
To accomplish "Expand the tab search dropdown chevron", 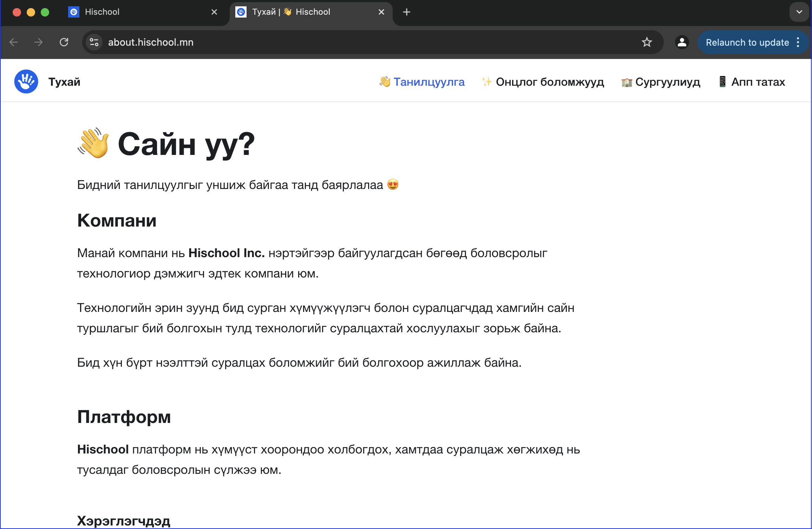I will [799, 12].
